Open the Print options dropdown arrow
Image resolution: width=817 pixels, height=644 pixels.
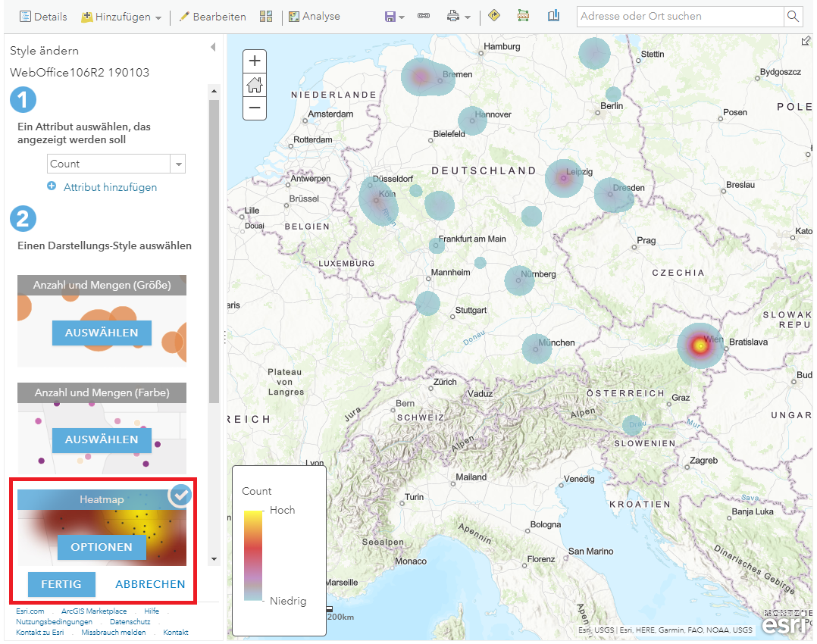pos(469,16)
